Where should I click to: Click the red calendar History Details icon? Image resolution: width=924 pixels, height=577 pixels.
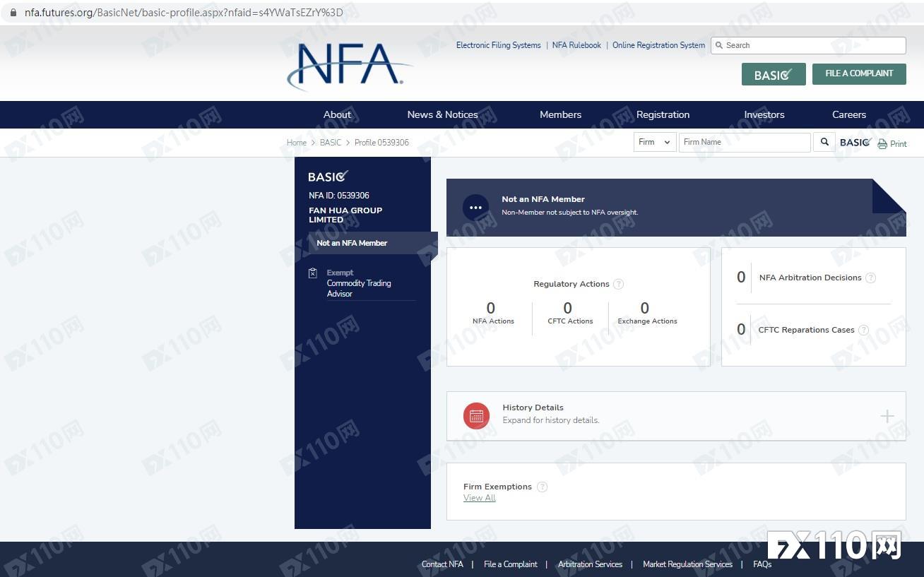pyautogui.click(x=476, y=416)
